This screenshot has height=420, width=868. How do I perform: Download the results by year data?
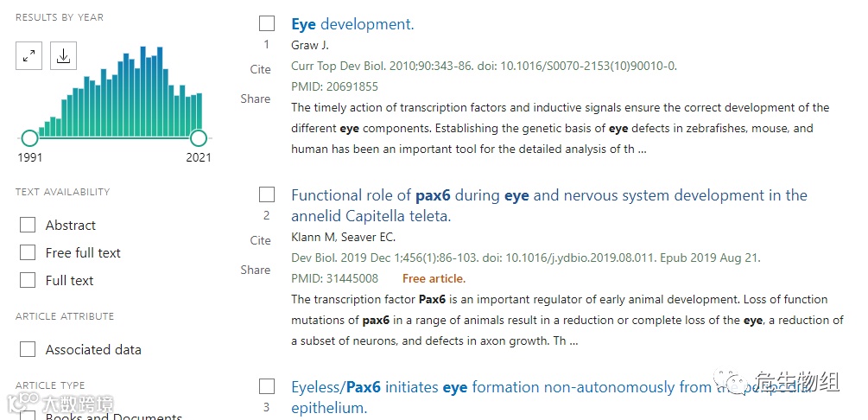[63, 56]
